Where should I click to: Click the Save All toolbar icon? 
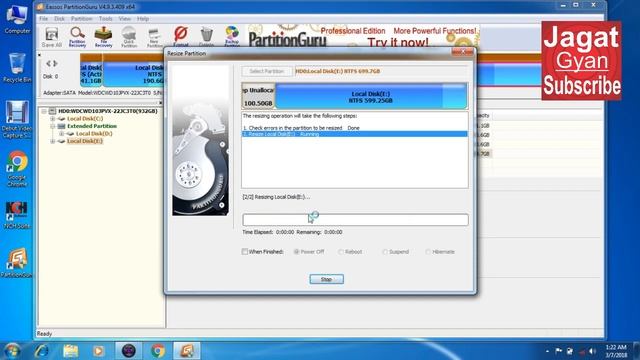pos(51,37)
